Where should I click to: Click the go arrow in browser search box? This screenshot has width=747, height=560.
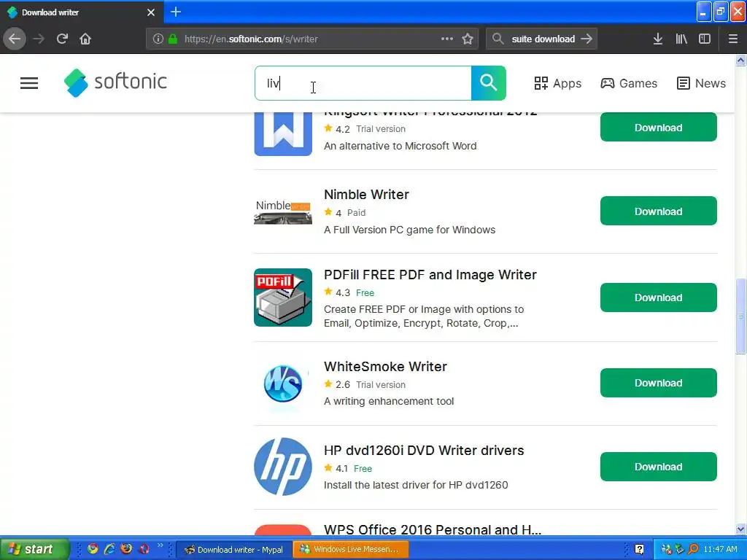click(x=587, y=39)
